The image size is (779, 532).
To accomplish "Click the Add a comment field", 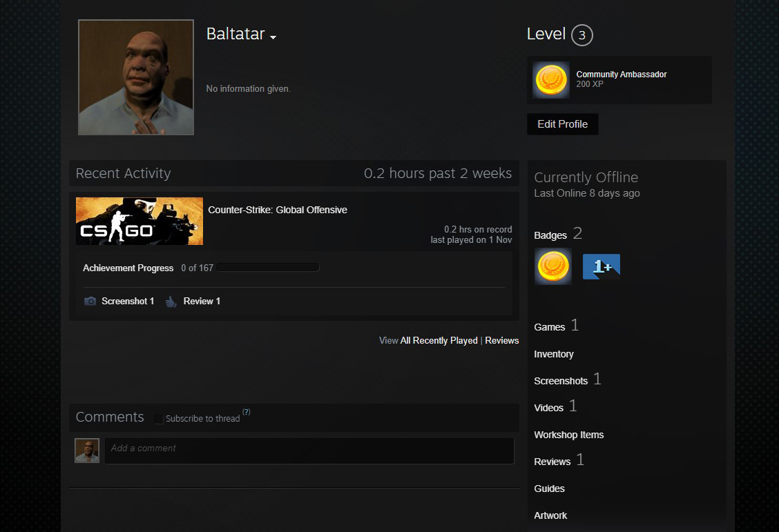I will click(x=309, y=451).
